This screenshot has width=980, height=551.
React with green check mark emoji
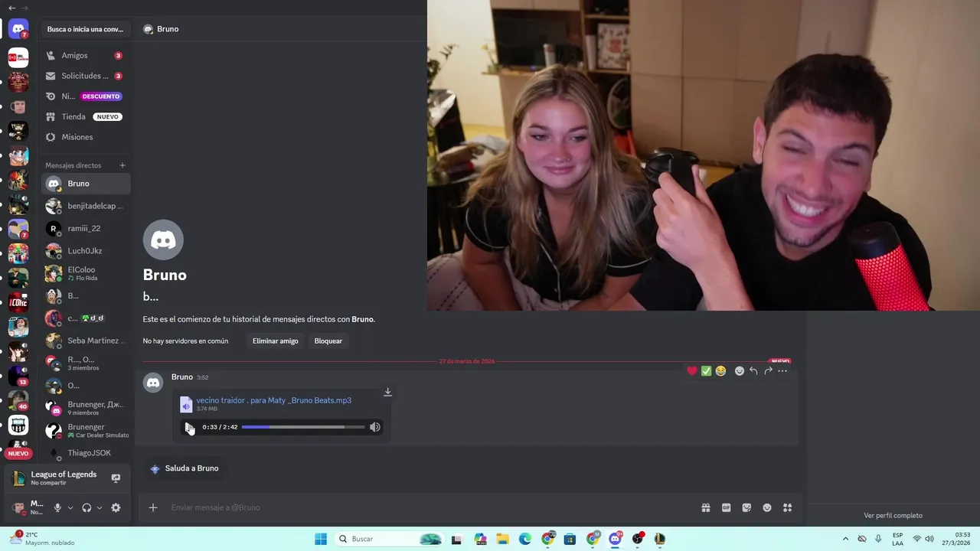pyautogui.click(x=706, y=371)
